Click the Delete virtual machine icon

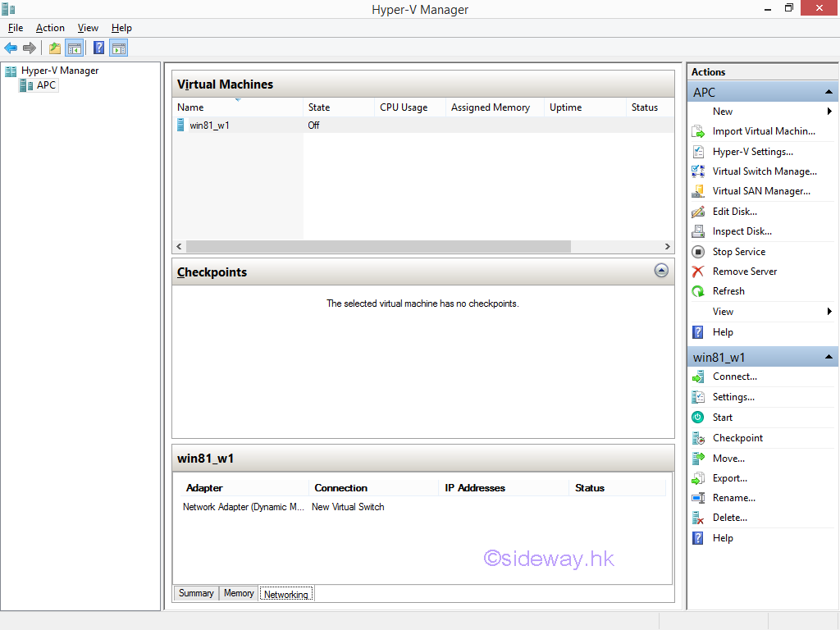click(698, 518)
